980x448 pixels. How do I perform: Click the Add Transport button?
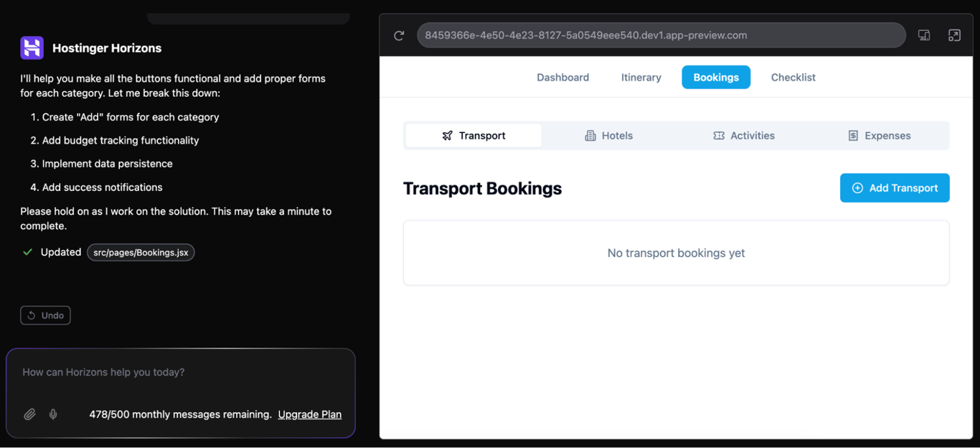(895, 187)
